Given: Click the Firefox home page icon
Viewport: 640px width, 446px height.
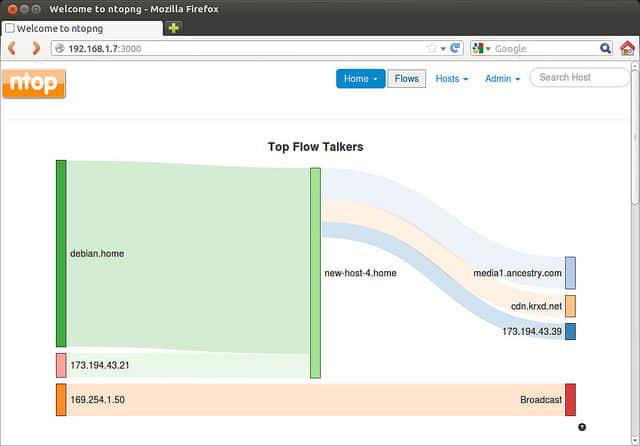Looking at the screenshot, I should (x=627, y=48).
